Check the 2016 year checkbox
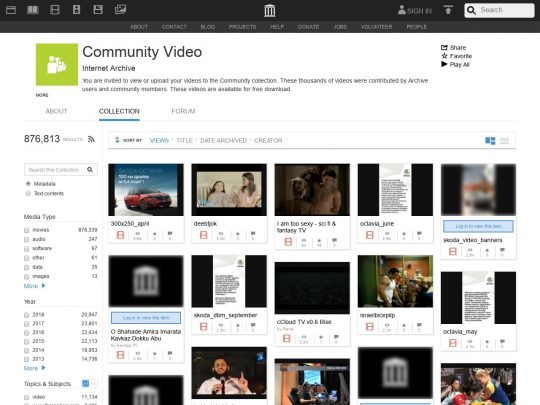540x405 pixels. (27, 333)
